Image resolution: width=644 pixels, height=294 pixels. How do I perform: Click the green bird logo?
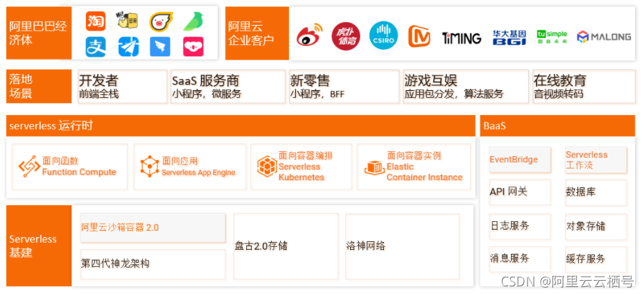click(193, 21)
